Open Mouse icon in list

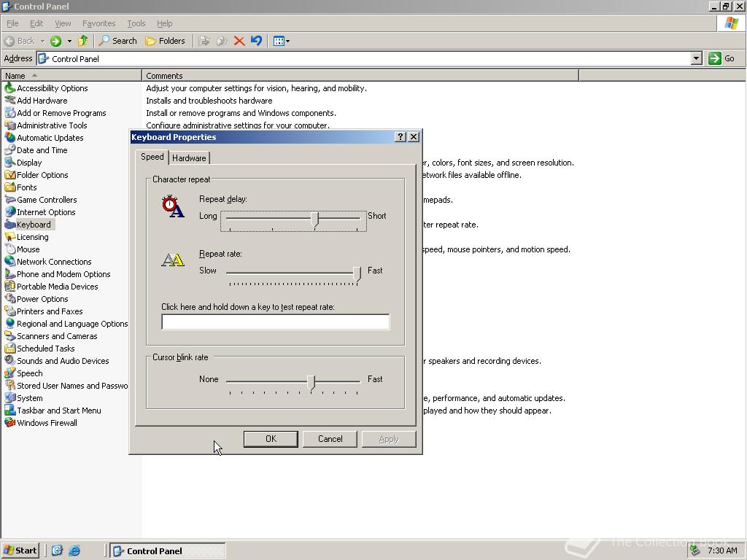(x=9, y=249)
